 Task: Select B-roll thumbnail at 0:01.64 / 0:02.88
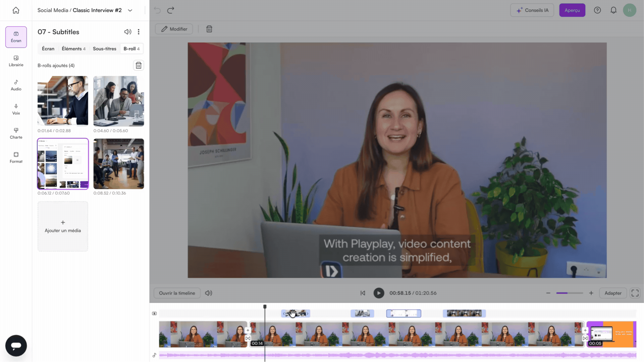63,101
